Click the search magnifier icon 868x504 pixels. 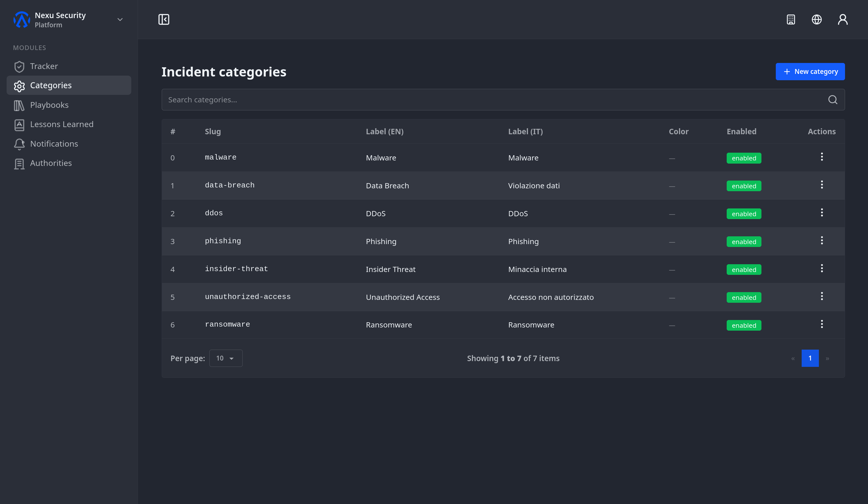[832, 100]
